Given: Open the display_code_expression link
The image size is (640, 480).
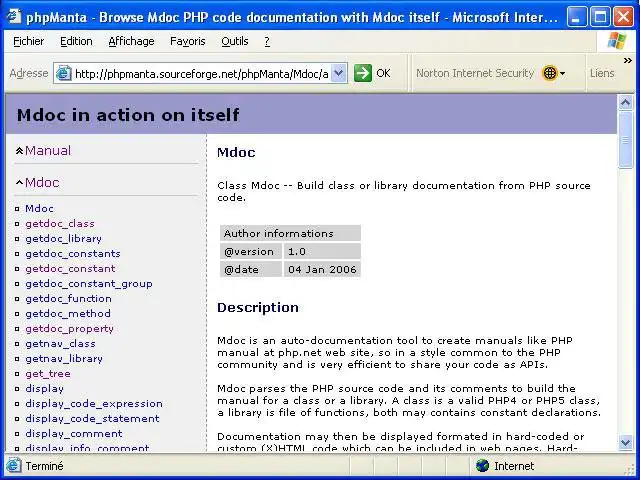Looking at the screenshot, I should point(94,404).
